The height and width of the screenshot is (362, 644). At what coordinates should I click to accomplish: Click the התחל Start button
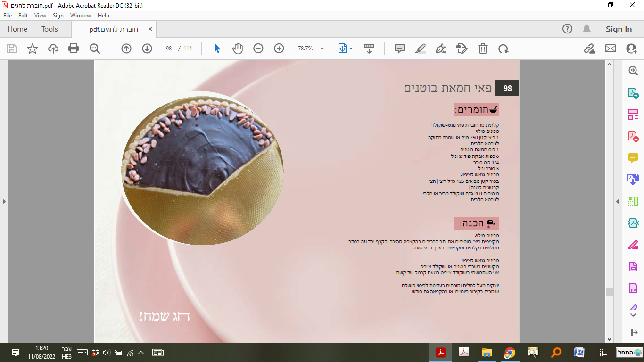click(629, 352)
